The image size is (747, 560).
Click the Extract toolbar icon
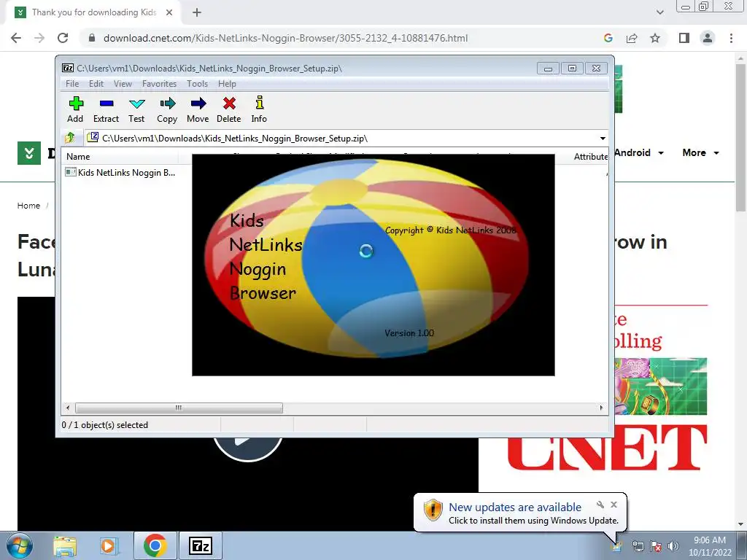(x=106, y=109)
